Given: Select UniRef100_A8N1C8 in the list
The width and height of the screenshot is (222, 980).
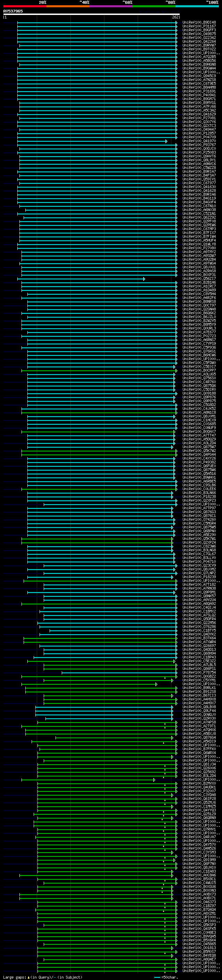Looking at the screenshot, I should (x=199, y=413).
